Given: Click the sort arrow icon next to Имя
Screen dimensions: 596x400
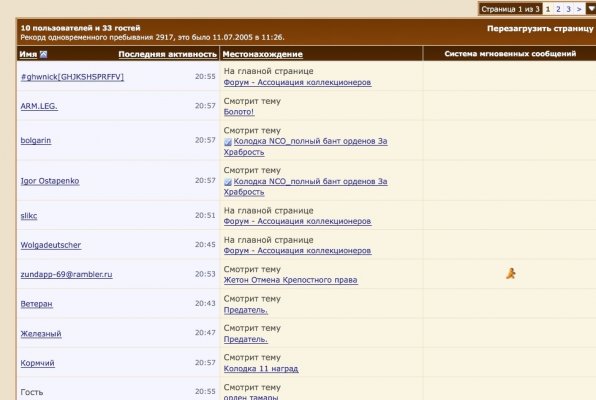Looking at the screenshot, I should [43, 54].
